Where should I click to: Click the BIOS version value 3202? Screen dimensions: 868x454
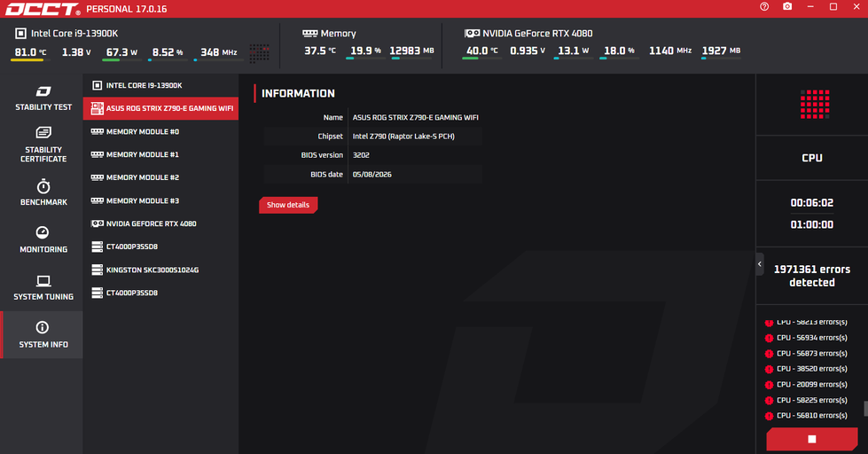(x=361, y=155)
